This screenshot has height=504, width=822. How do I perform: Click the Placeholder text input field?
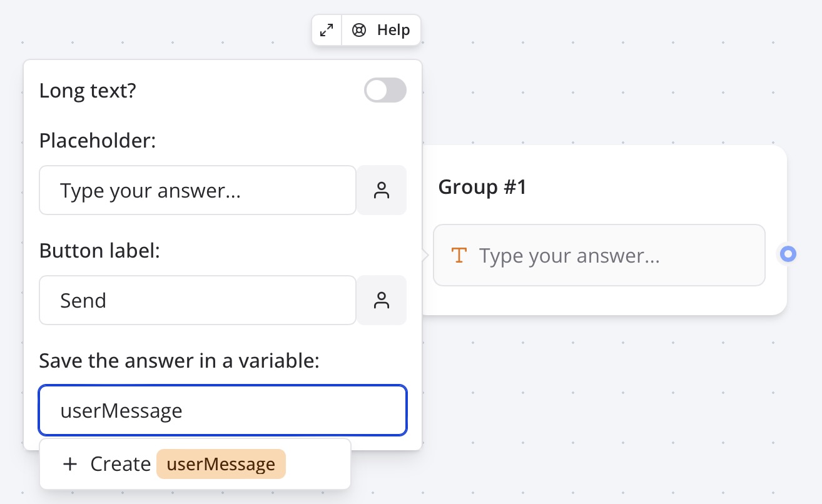(x=198, y=190)
